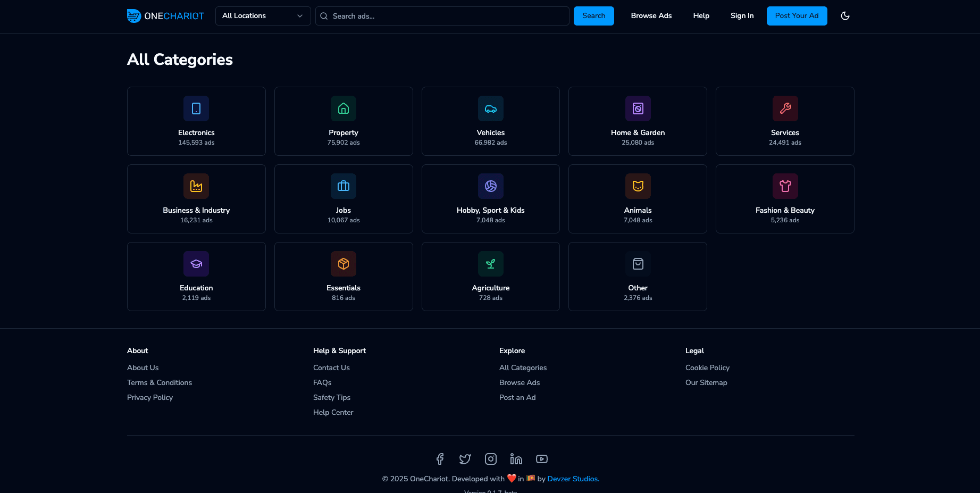Visit the YouTube icon in footer
Image resolution: width=980 pixels, height=493 pixels.
click(542, 459)
